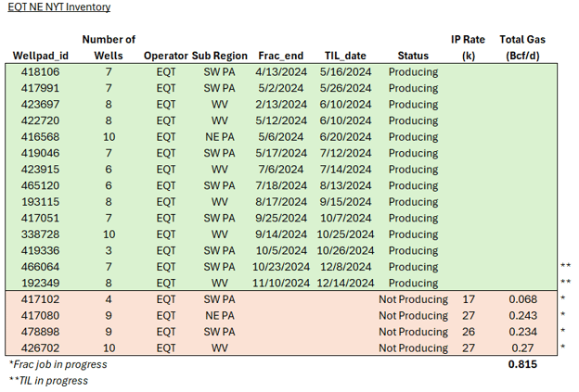
Task: Click wellpad id 465120
Action: 40,185
